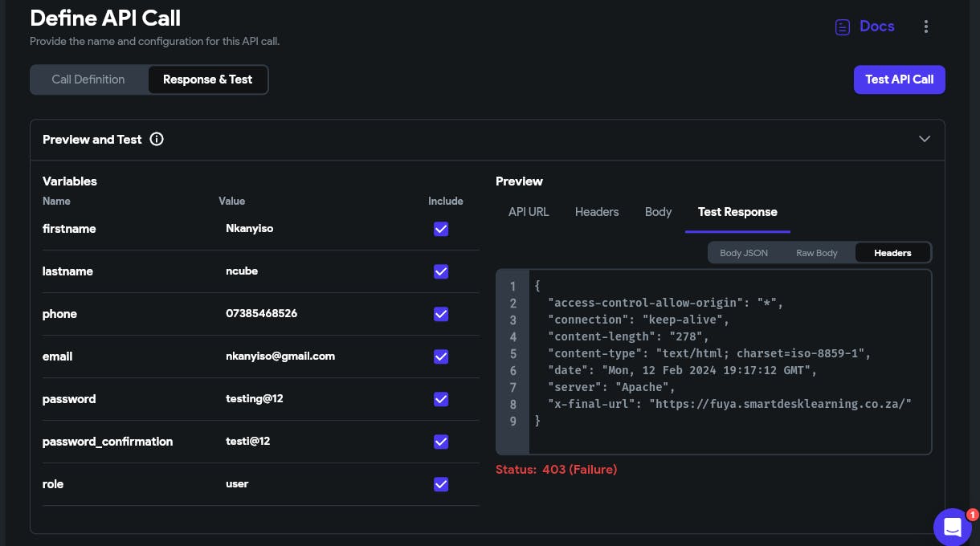This screenshot has width=980, height=546.
Task: Click the info icon beside Preview and Test
Action: 157,139
